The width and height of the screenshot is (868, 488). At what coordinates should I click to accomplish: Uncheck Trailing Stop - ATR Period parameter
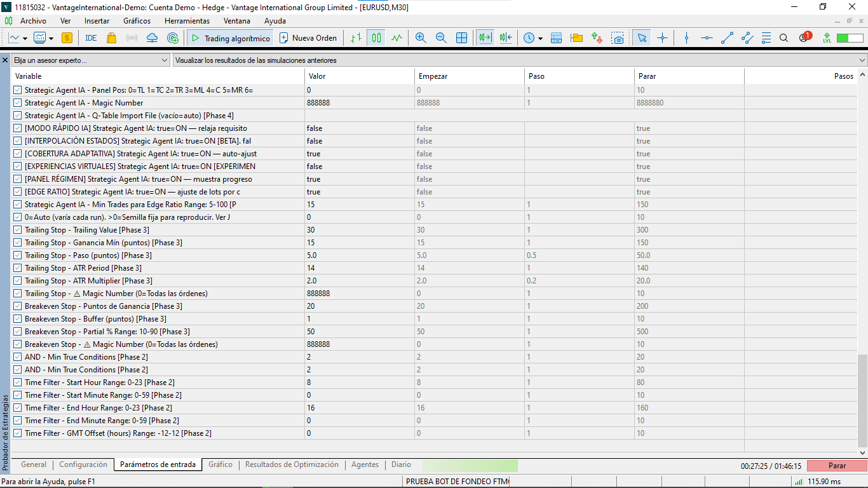click(18, 268)
